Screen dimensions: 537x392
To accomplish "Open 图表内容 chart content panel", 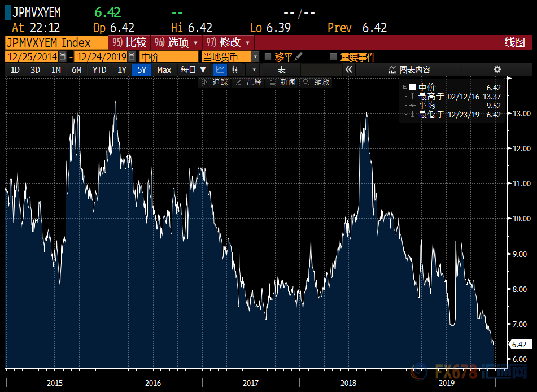I will tap(409, 69).
